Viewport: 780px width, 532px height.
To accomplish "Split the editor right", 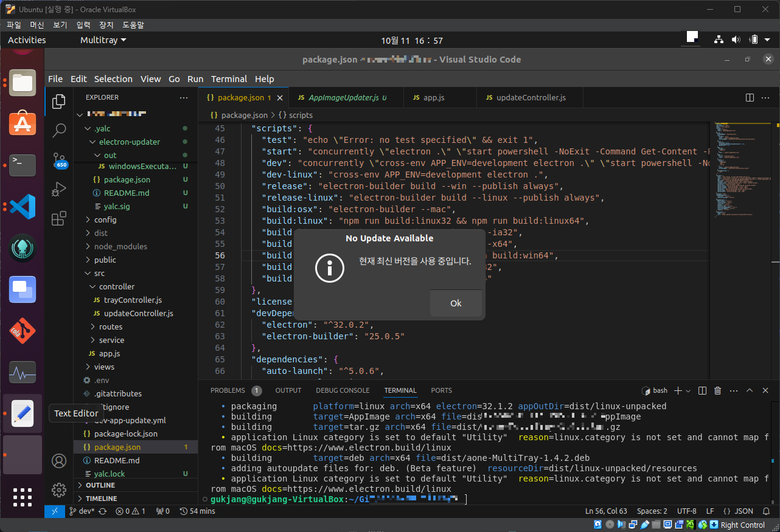I will click(750, 97).
